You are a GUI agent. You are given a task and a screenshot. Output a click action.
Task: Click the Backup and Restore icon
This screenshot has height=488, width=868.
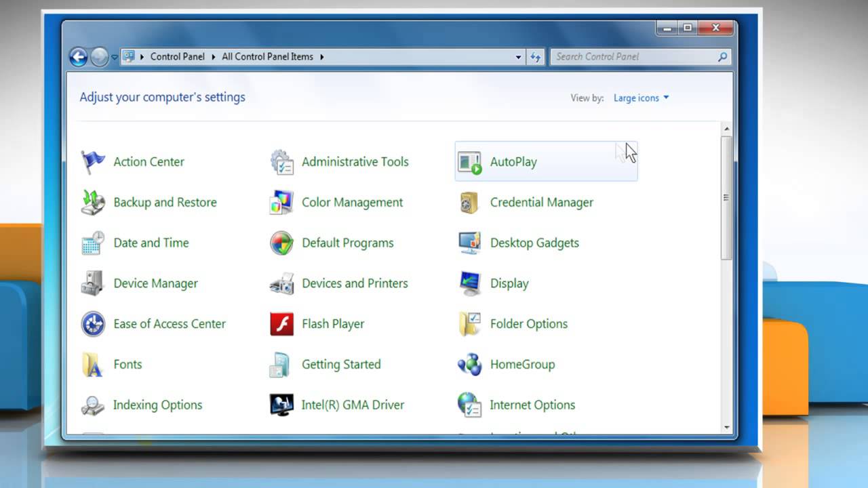(x=93, y=203)
